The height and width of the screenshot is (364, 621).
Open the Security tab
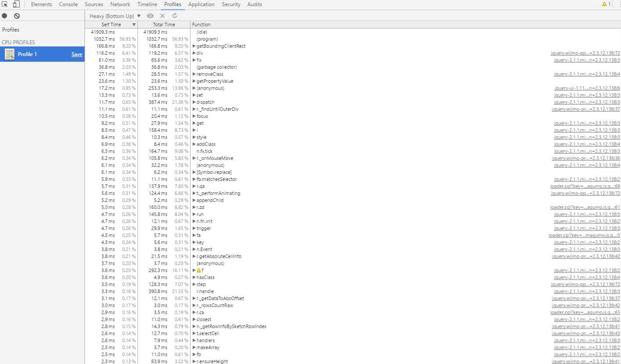point(231,4)
